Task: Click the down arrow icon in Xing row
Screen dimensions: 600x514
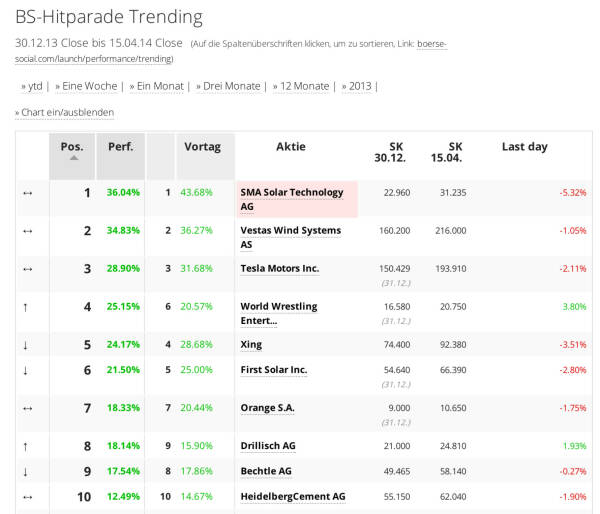Action: tap(27, 345)
